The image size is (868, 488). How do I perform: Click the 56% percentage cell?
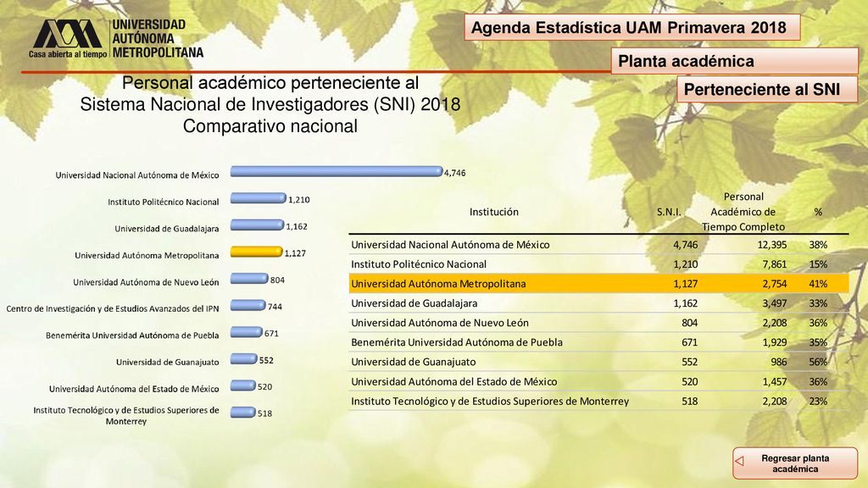click(x=818, y=362)
